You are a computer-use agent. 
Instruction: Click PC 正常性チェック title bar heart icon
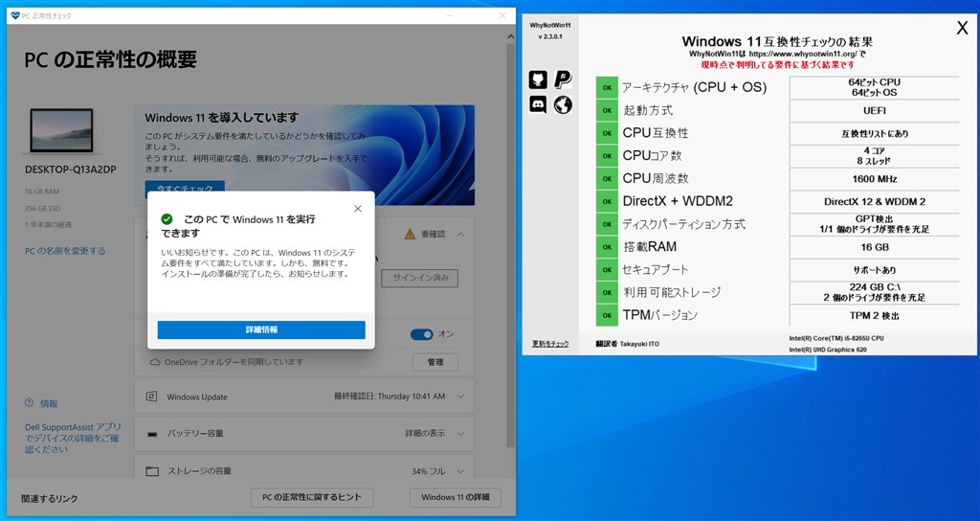15,15
